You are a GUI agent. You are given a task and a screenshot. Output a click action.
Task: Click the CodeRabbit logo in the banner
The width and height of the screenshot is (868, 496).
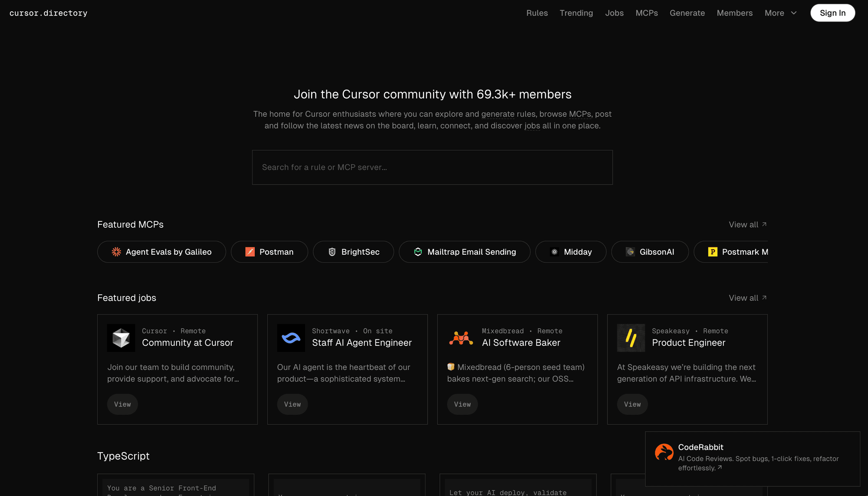[664, 452]
